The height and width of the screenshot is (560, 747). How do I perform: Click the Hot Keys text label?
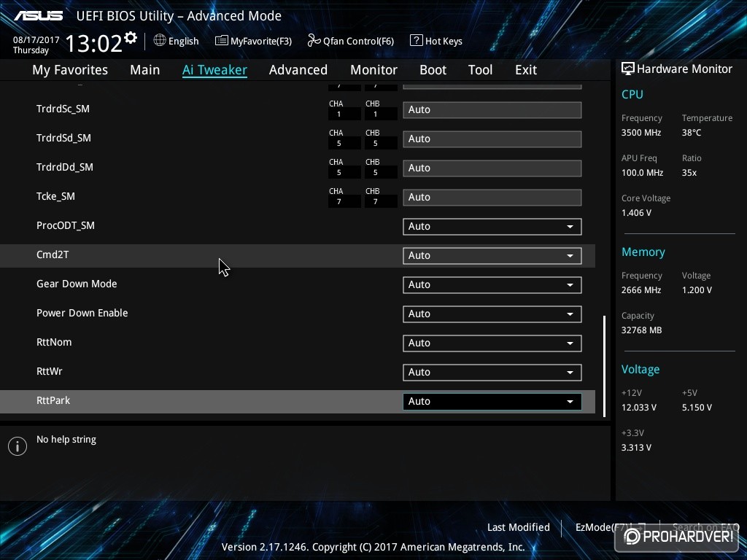pos(444,42)
